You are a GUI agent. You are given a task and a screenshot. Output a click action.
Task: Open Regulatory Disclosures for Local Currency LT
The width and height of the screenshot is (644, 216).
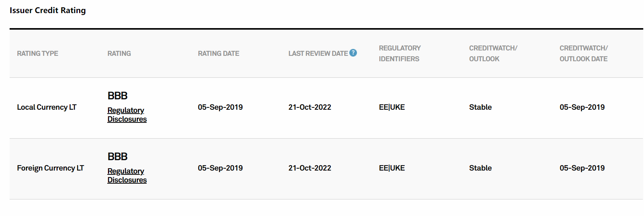coord(127,115)
